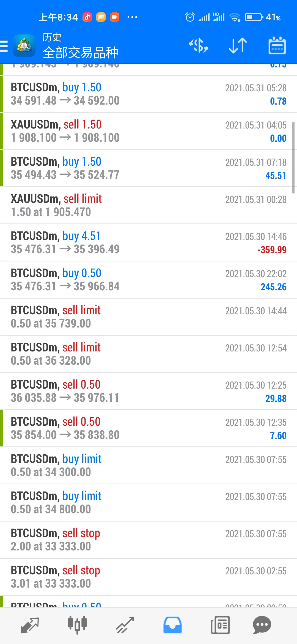297x644 pixels.
Task: Open the Trade tab with trend arrow
Action: pos(125,625)
